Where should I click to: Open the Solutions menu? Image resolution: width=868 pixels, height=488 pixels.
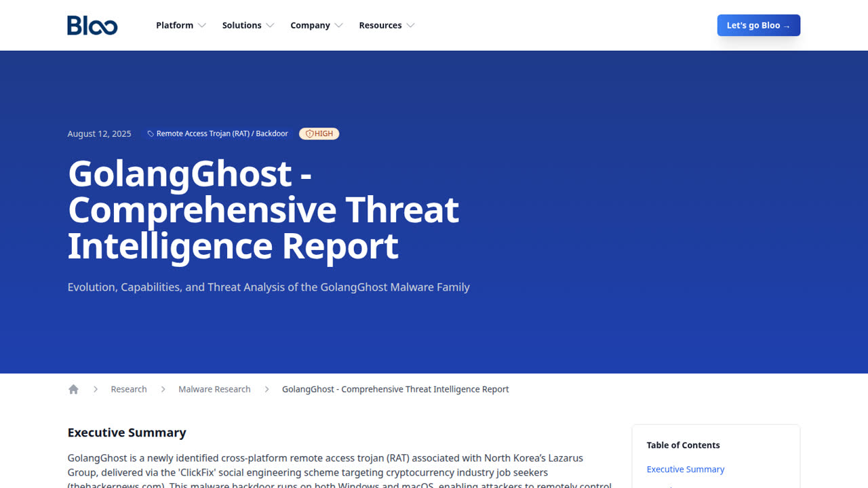(x=248, y=25)
